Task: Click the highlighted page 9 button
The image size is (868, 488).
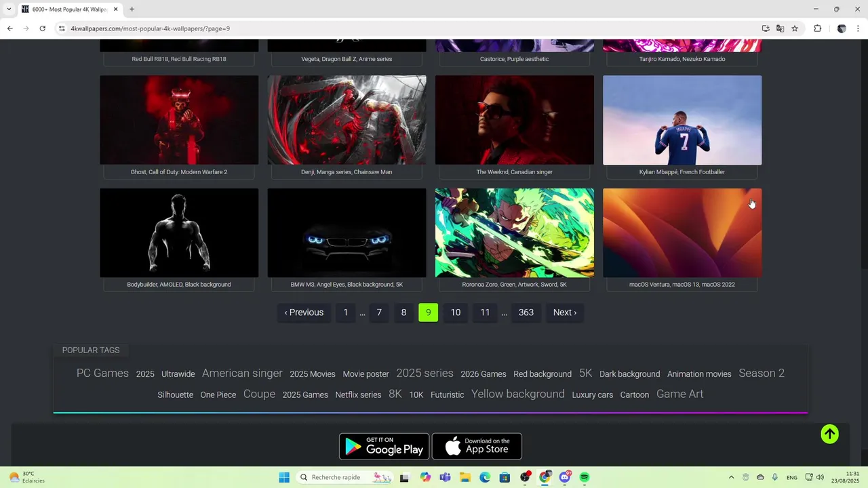Action: (x=429, y=312)
